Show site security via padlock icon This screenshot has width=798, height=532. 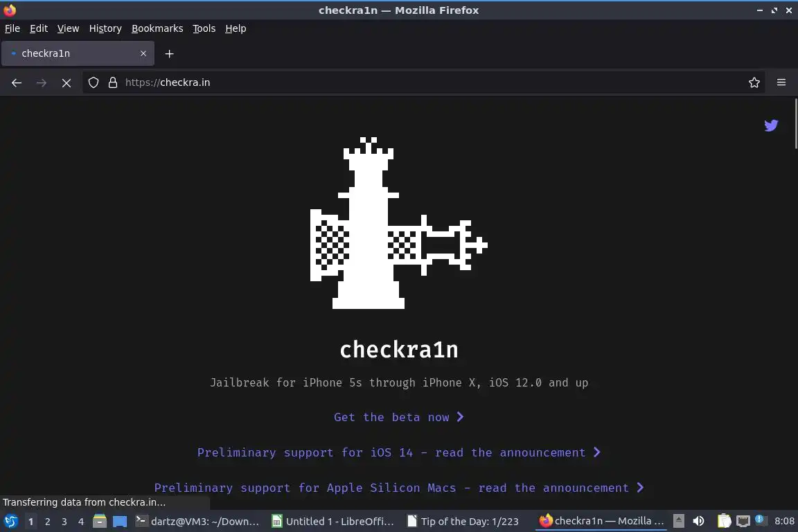click(113, 82)
